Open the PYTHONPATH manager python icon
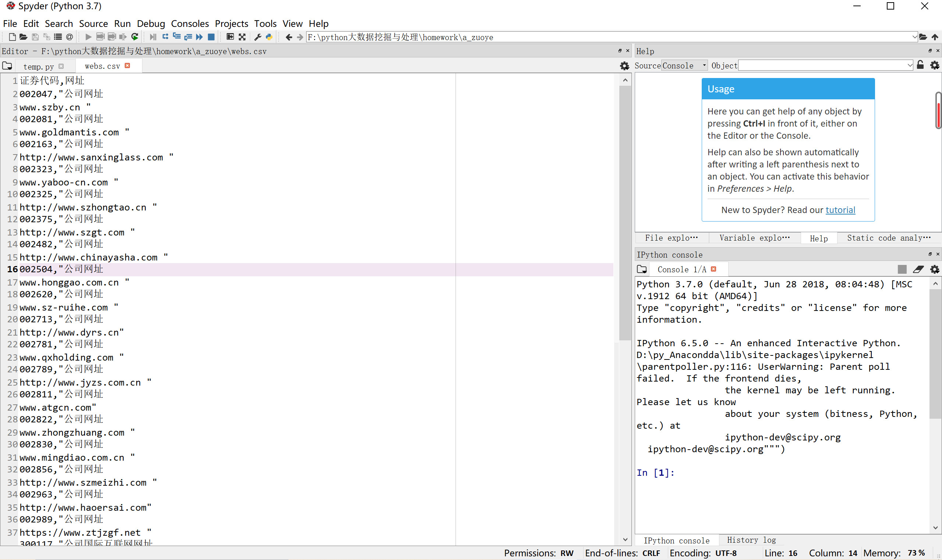This screenshot has height=560, width=942. 269,37
